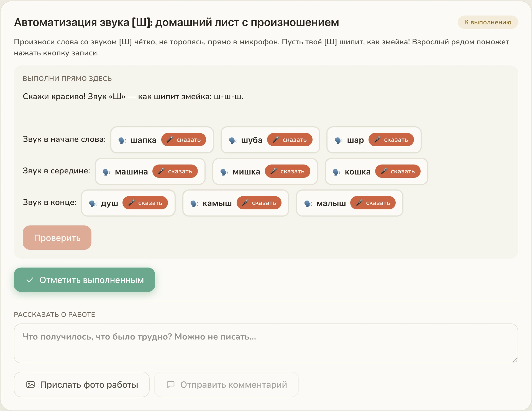Grab the text area resize handle
The height and width of the screenshot is (411, 532).
(x=515, y=360)
